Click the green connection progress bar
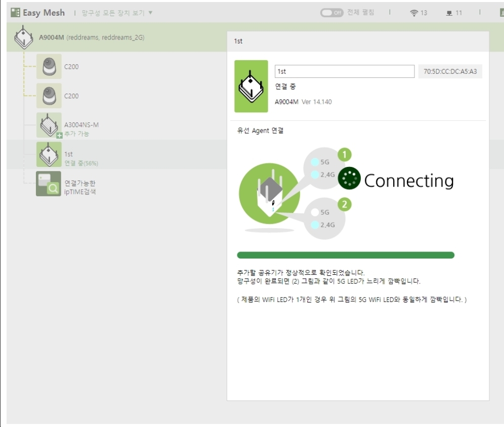 click(346, 255)
